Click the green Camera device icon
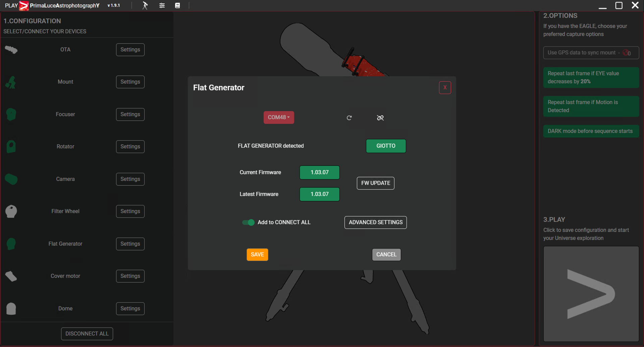This screenshot has height=347, width=644. click(x=11, y=179)
